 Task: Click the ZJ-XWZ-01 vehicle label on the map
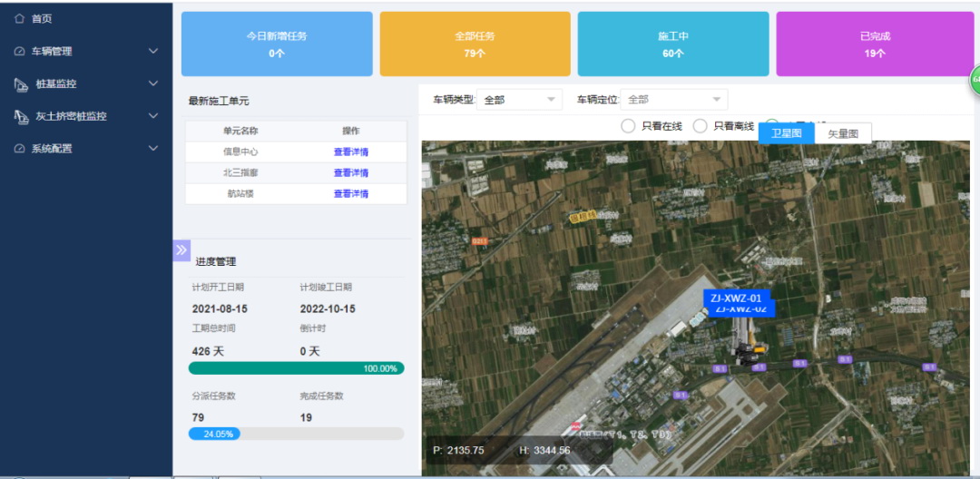point(736,298)
